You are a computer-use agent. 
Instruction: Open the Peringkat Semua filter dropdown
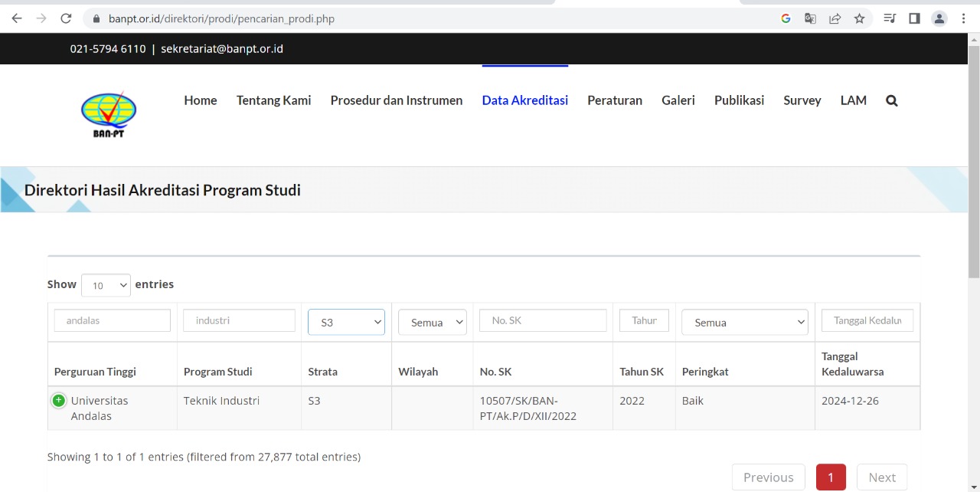point(745,322)
